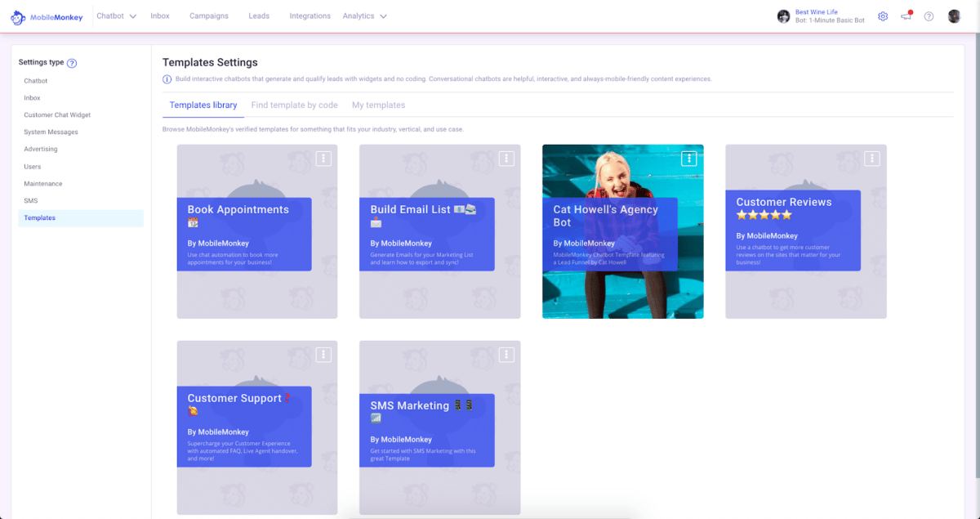
Task: Switch to the My templates tab
Action: [378, 105]
